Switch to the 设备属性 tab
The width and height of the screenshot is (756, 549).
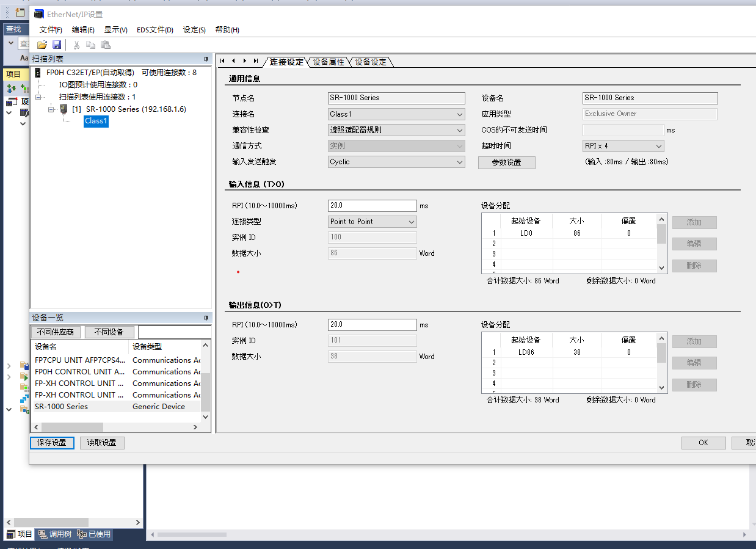pos(329,62)
